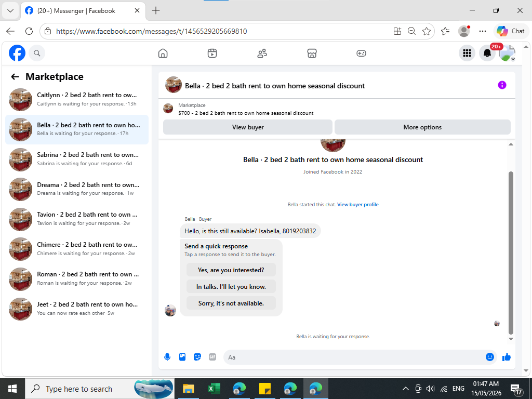
Task: Click the Windows taskbar search box
Action: point(100,389)
